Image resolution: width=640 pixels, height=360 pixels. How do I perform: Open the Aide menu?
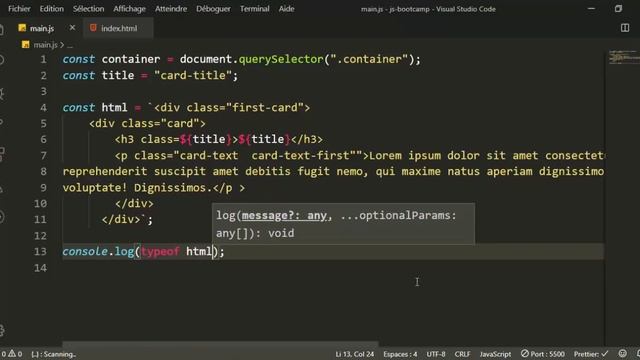click(x=286, y=9)
